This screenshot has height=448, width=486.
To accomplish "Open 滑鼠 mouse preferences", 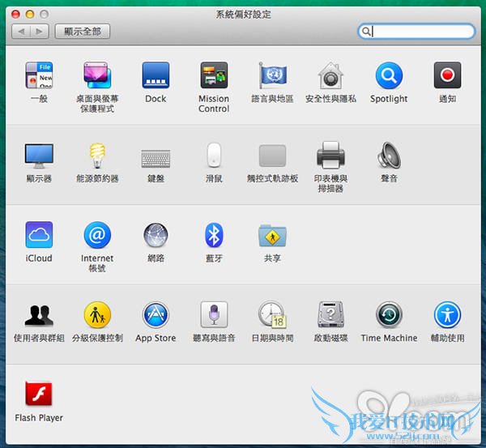I will coord(214,155).
